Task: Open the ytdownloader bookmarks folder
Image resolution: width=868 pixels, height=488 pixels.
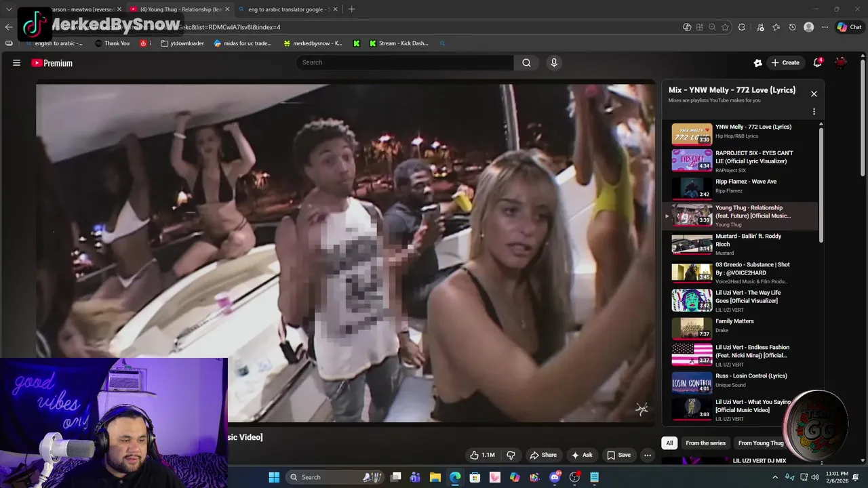Action: (x=182, y=43)
